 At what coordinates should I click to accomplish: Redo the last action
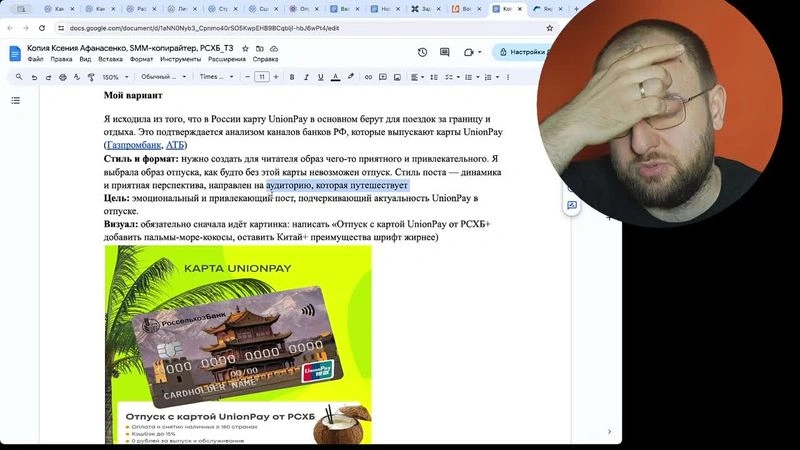click(48, 77)
